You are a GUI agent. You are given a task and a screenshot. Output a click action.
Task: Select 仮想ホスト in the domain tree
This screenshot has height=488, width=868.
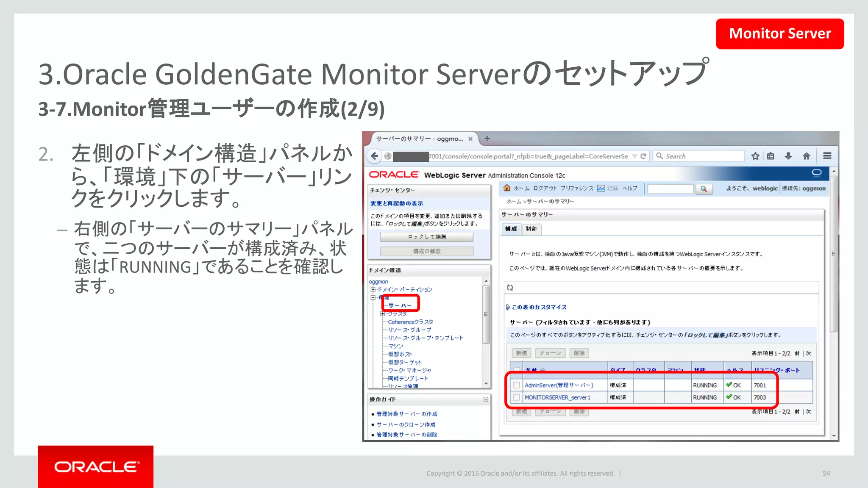(400, 354)
